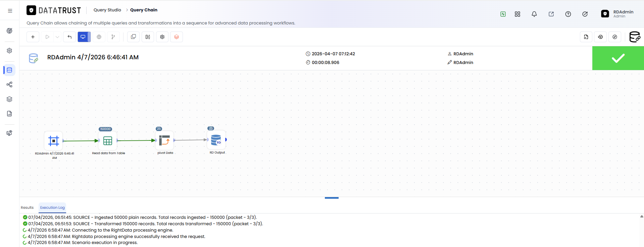Open the report file sidebar icon
Screen dimensions: 644x247
pos(9,114)
